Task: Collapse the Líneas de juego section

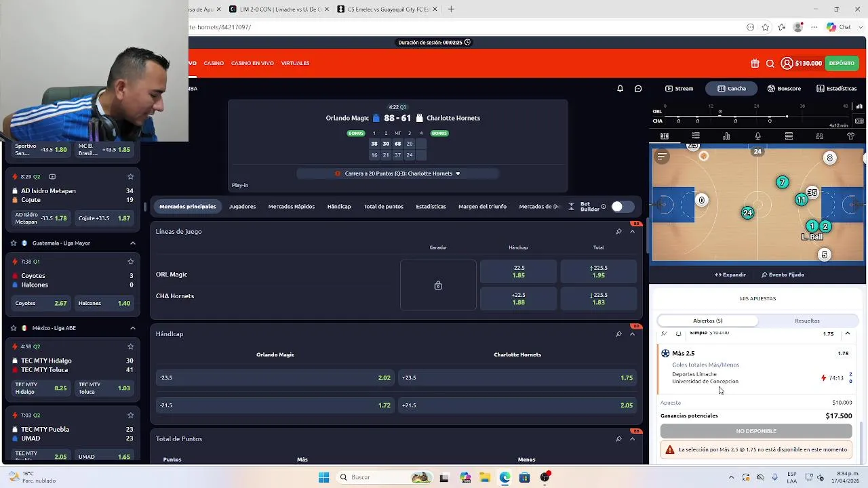Action: 632,231
